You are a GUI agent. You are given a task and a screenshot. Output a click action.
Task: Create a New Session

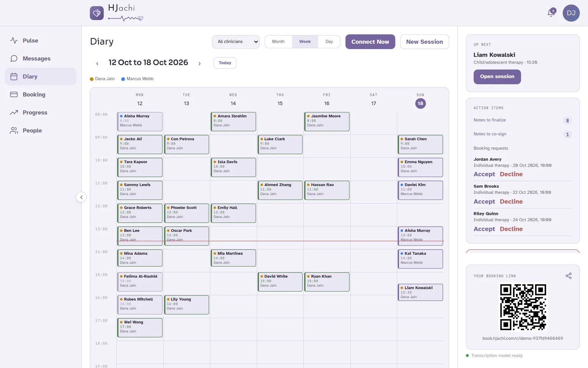point(424,42)
